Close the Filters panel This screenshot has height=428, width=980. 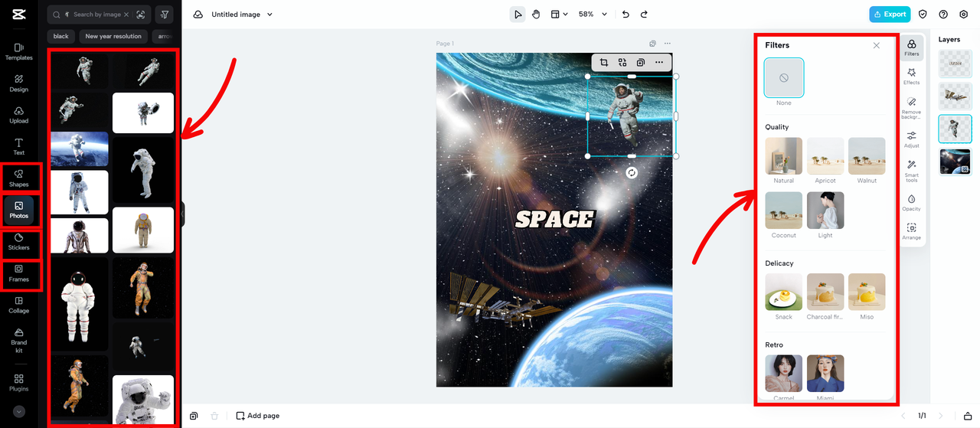point(877,45)
